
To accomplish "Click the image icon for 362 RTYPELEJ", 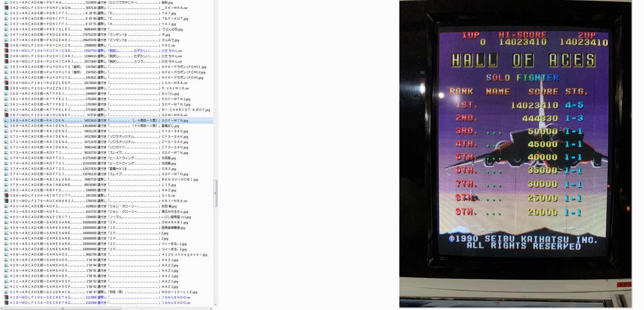I will 6,109.
